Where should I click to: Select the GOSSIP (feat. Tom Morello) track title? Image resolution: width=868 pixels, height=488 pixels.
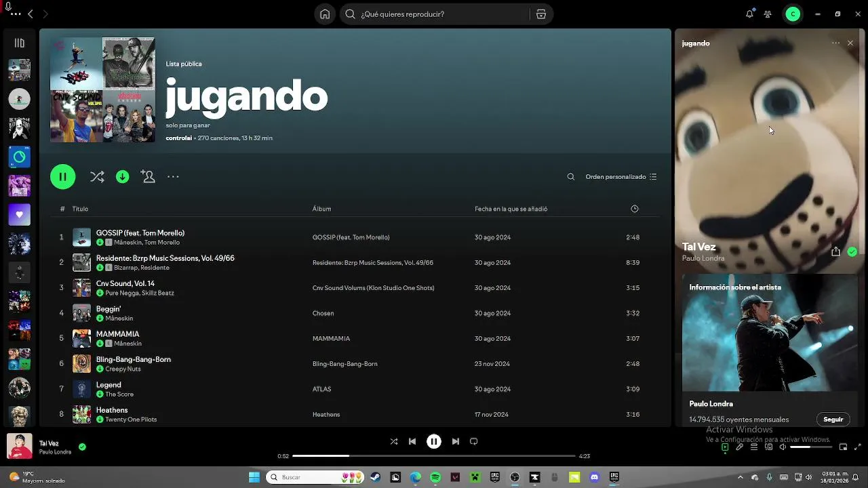140,233
